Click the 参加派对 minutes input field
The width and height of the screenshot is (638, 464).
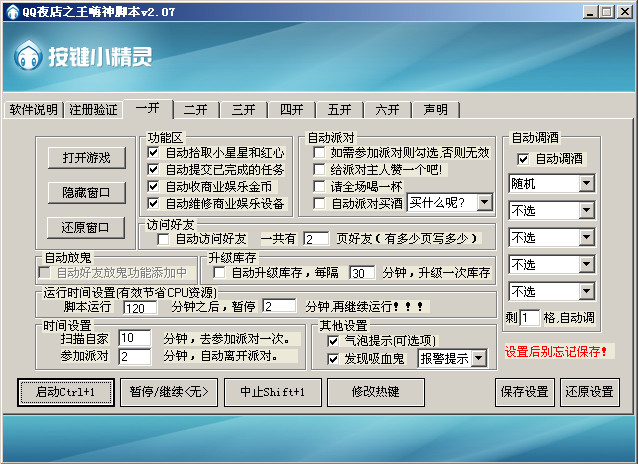[135, 357]
